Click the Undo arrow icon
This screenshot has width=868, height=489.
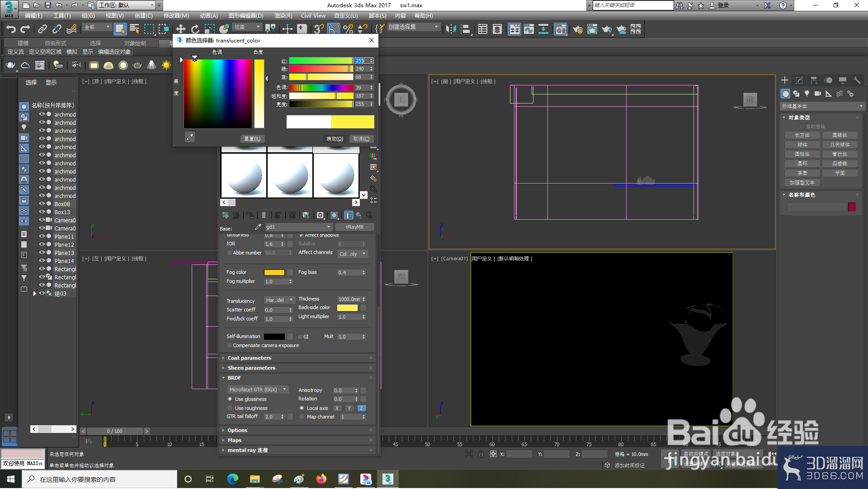(11, 29)
